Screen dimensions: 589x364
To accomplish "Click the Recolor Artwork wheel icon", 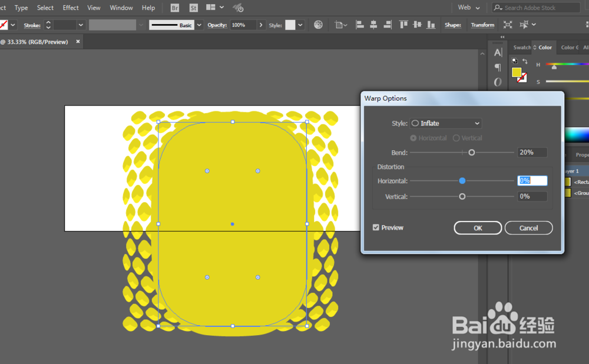I will [318, 25].
